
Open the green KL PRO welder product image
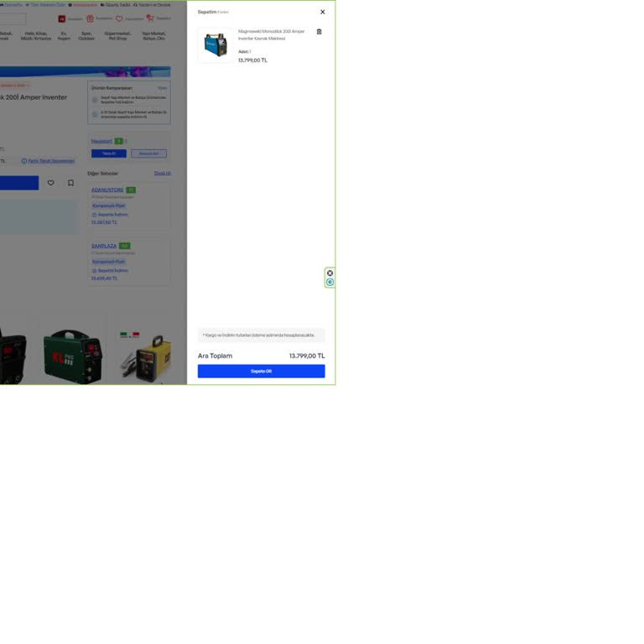click(73, 356)
